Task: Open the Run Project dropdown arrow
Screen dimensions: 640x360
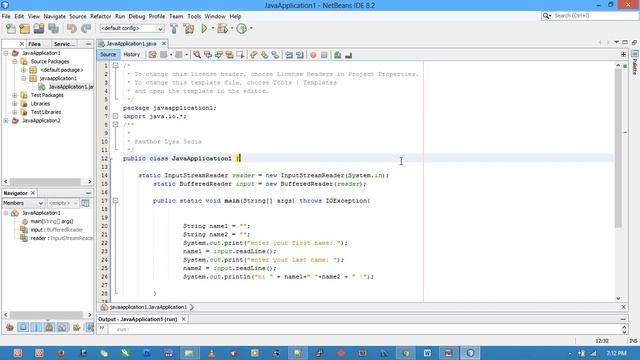Action: (x=212, y=29)
